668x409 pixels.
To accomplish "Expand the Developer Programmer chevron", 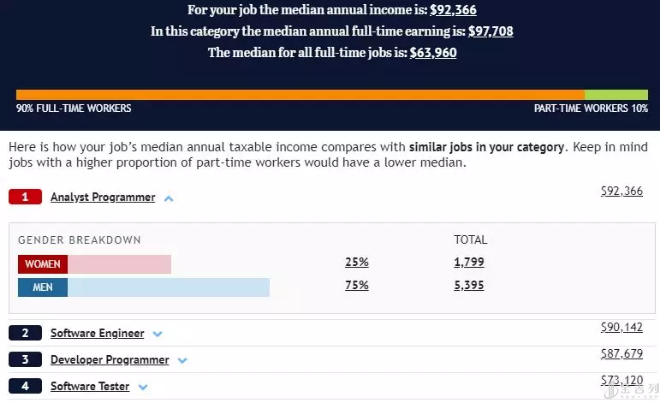I will coord(182,360).
